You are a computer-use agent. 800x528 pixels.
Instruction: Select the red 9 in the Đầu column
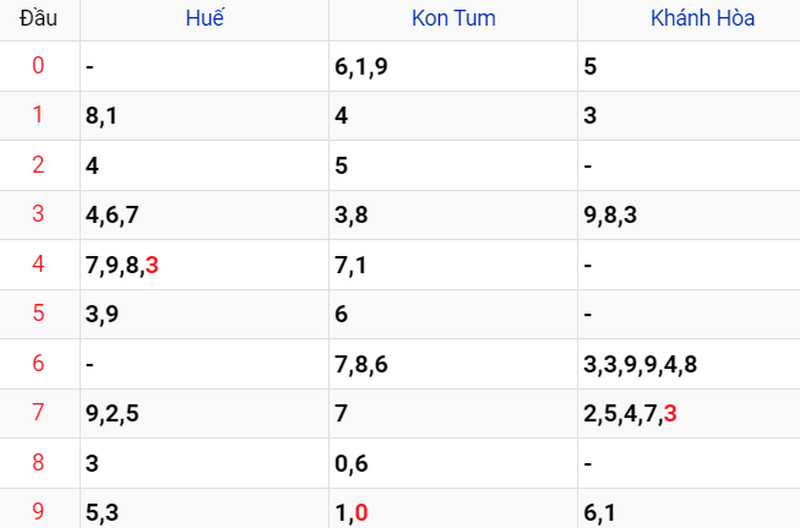pyautogui.click(x=38, y=512)
